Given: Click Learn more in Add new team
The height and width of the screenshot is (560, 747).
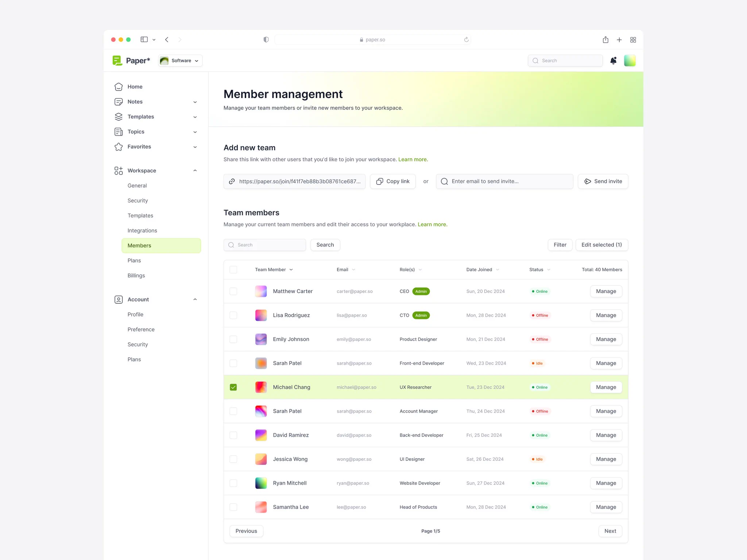Looking at the screenshot, I should 413,159.
